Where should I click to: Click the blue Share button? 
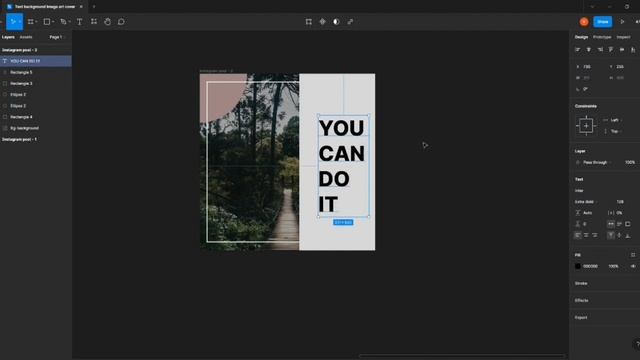[603, 22]
